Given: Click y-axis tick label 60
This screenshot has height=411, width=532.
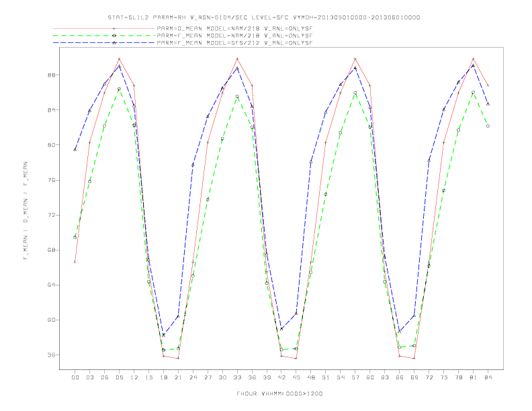Looking at the screenshot, I should point(52,320).
